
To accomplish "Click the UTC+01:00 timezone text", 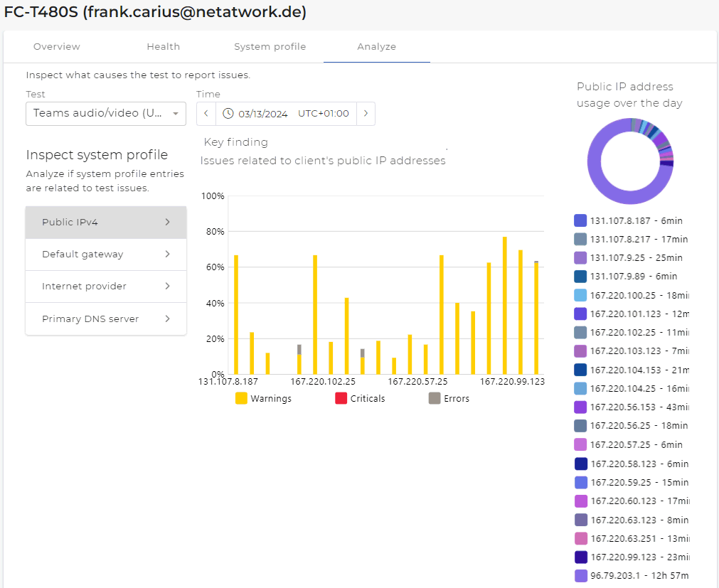I will click(324, 114).
